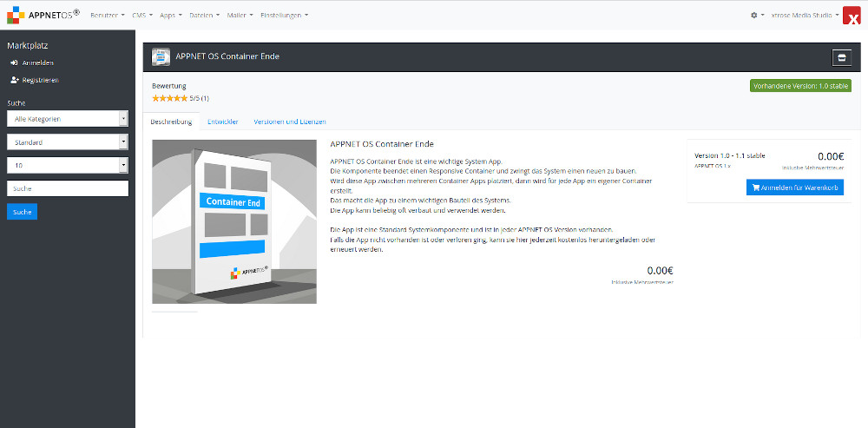
Task: Click Anmelden in the sidebar
Action: (x=32, y=63)
